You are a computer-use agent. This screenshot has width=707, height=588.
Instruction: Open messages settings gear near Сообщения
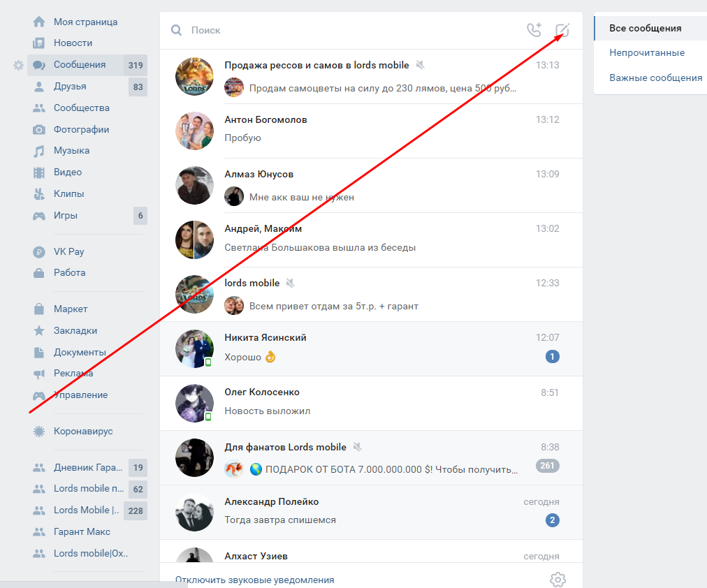pos(18,66)
